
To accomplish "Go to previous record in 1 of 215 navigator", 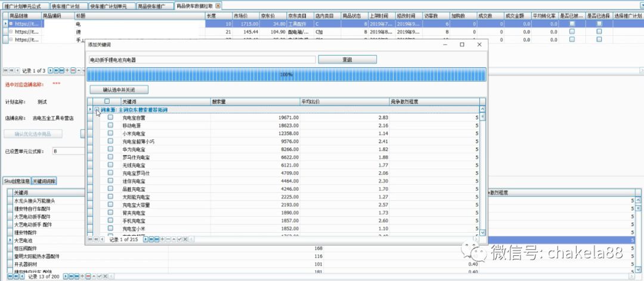I will (x=102, y=239).
